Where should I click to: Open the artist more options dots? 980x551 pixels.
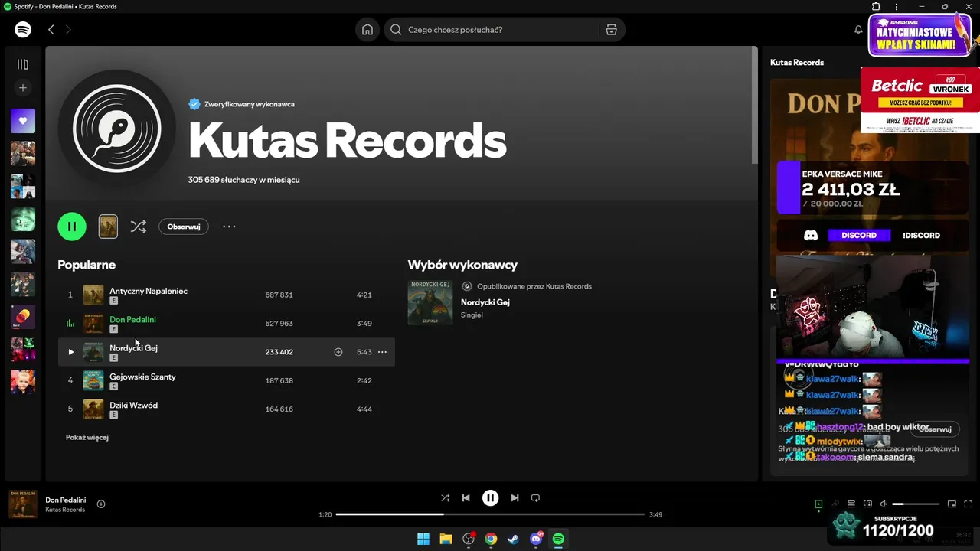click(x=229, y=227)
